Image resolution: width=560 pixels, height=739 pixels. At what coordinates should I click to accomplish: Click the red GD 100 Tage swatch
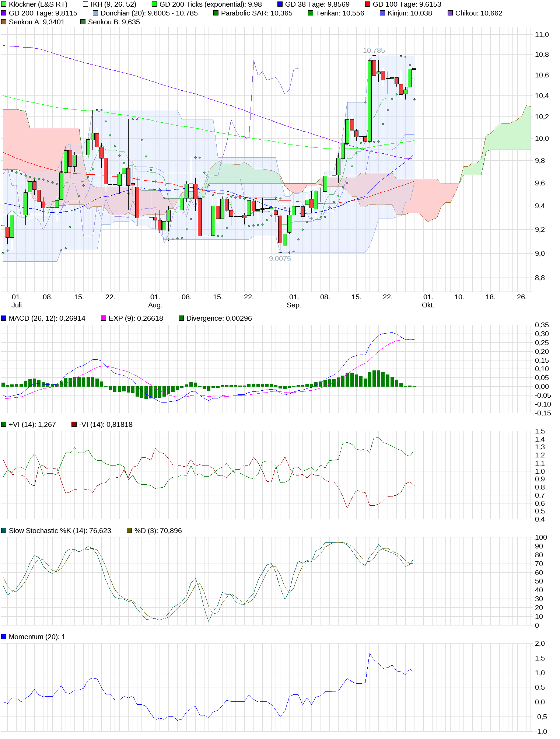click(368, 4)
